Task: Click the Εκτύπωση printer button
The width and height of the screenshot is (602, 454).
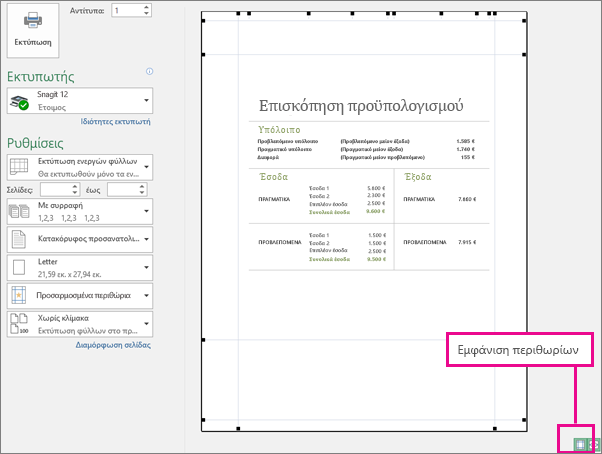Action: tap(33, 30)
